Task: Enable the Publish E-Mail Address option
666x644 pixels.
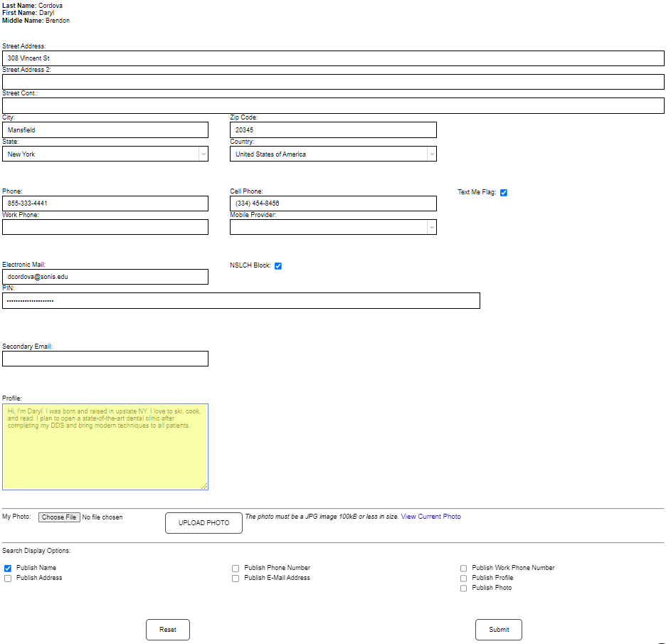Action: coord(236,578)
